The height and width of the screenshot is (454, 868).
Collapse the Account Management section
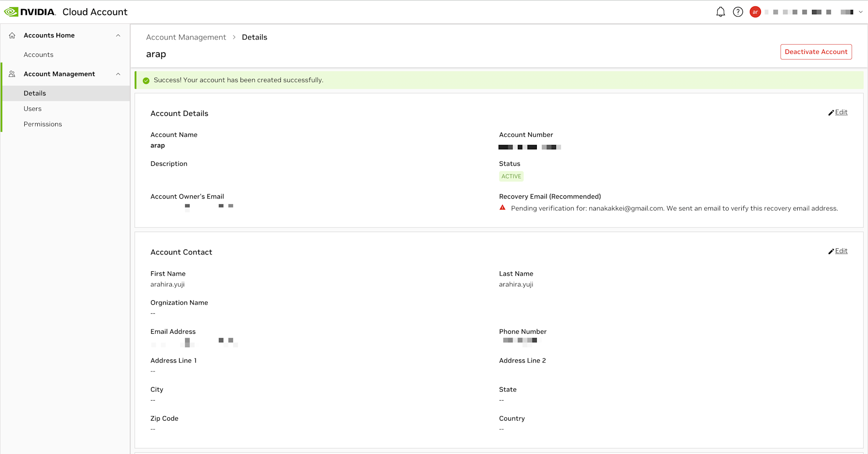click(118, 74)
